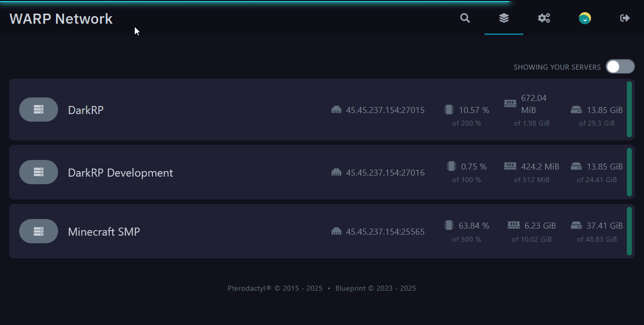This screenshot has width=644, height=325.
Task: Click the WARP Network title
Action: (61, 19)
